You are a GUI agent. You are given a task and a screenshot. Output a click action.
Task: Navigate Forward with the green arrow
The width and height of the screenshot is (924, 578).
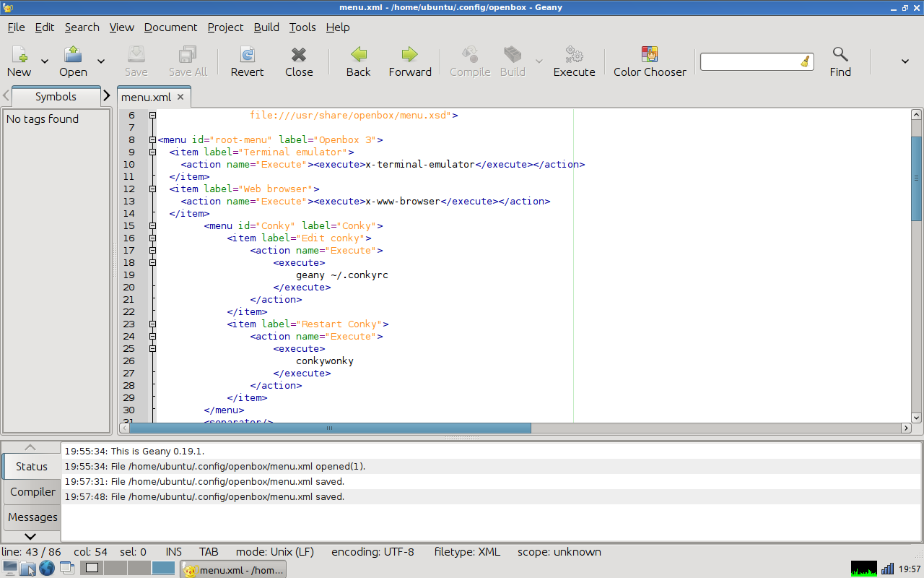[x=410, y=56]
